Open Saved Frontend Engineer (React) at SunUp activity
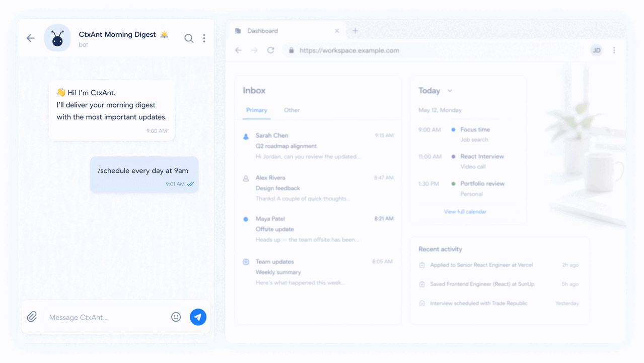 pyautogui.click(x=498, y=284)
